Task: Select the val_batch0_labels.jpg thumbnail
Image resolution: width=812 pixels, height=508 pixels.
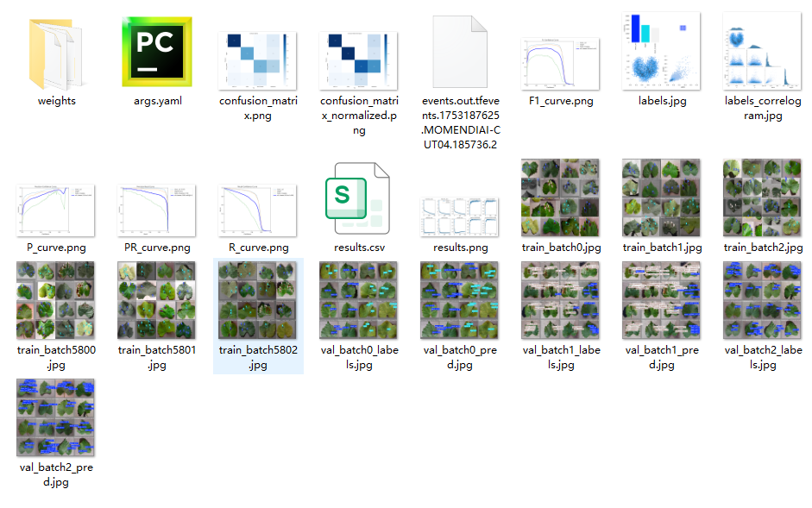Action: click(358, 300)
